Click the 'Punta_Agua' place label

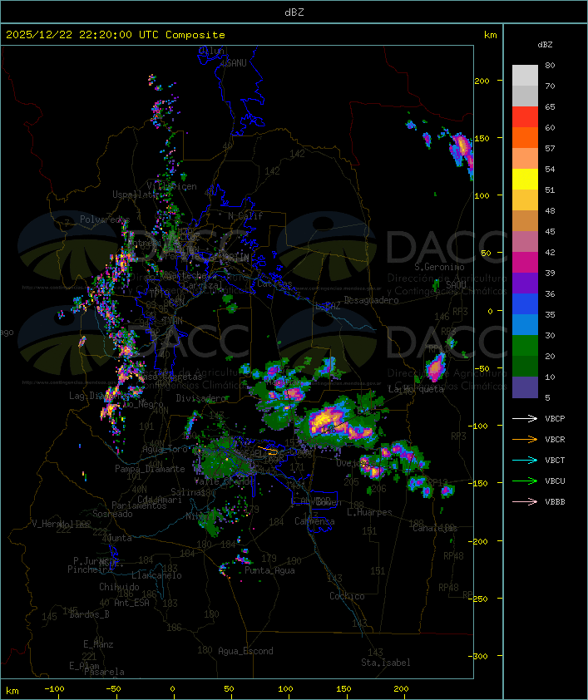pyautogui.click(x=269, y=570)
